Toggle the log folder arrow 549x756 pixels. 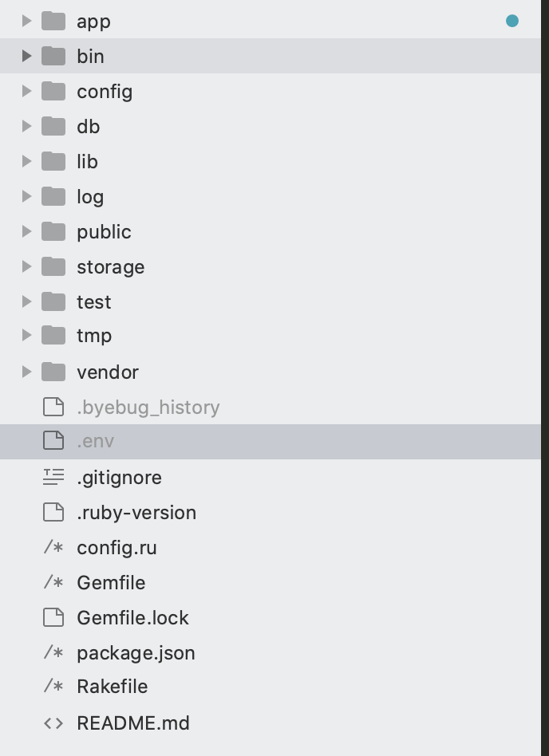[26, 196]
